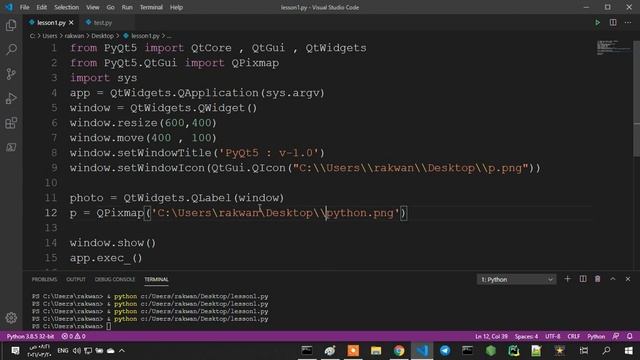Viewport: 640px width, 360px height.
Task: Kill the terminal with trash icon
Action: [597, 279]
